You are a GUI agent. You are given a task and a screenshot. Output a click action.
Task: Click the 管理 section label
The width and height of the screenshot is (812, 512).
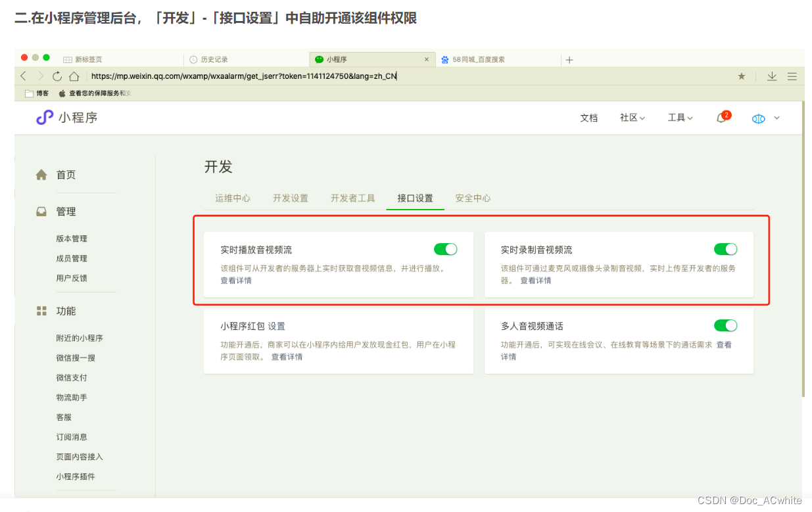pos(66,212)
